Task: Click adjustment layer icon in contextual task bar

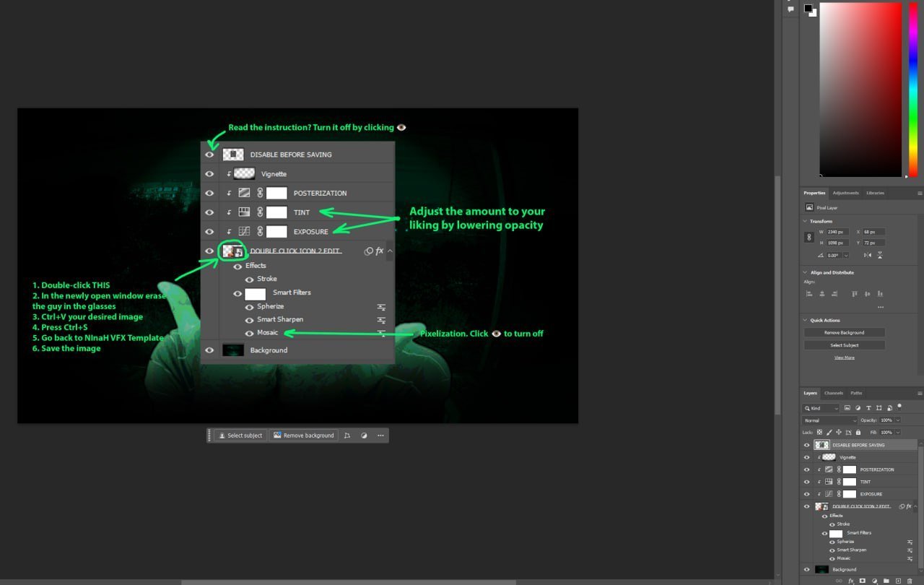Action: (364, 435)
